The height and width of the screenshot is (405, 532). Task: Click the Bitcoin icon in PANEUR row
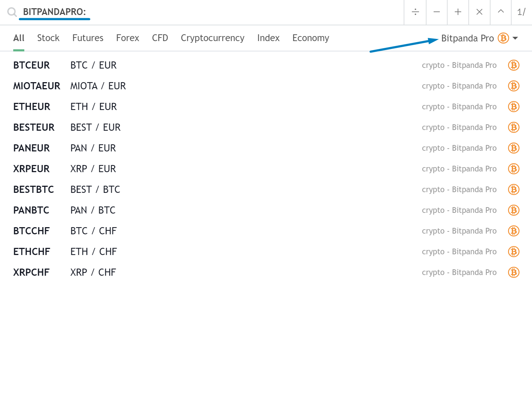[x=514, y=148]
